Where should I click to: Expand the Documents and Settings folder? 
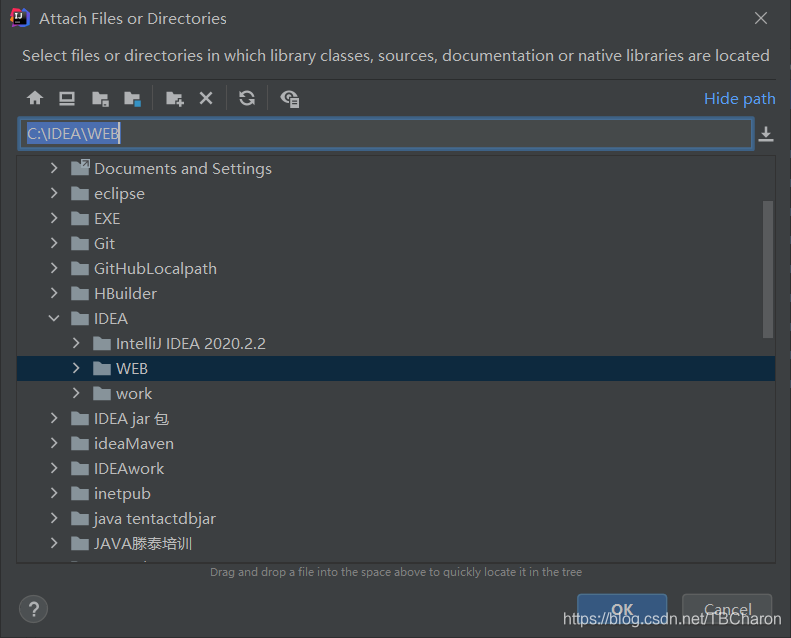pos(54,168)
